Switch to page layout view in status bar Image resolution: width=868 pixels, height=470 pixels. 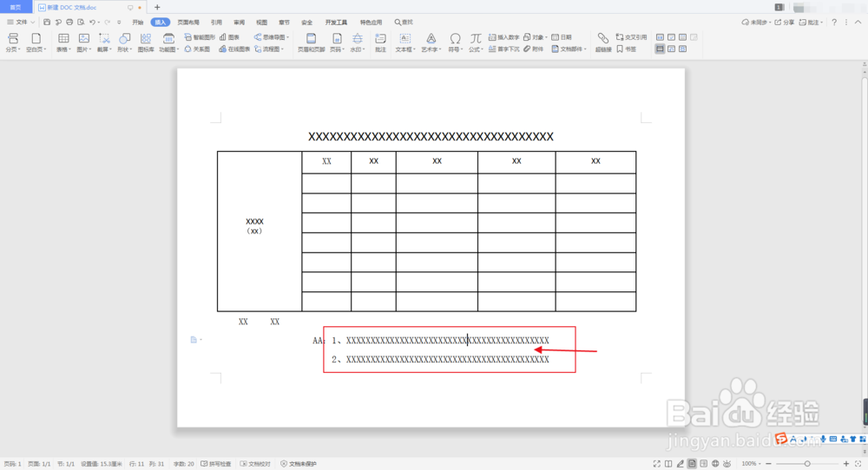692,464
